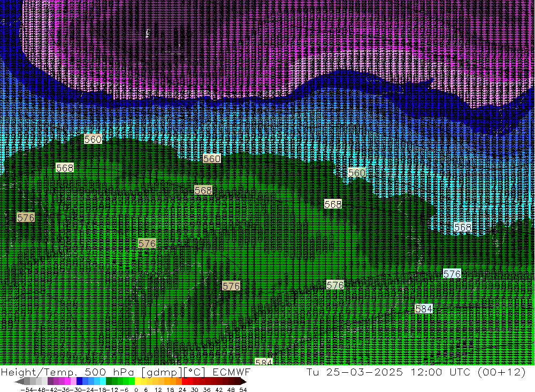Select the yellow swatch in the colorbar

(x=138, y=381)
